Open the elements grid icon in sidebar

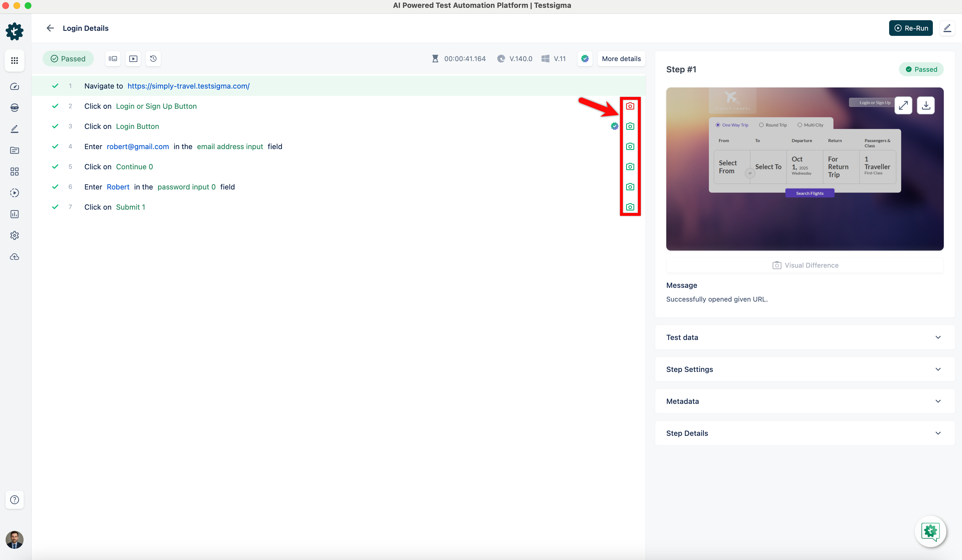coord(15,172)
